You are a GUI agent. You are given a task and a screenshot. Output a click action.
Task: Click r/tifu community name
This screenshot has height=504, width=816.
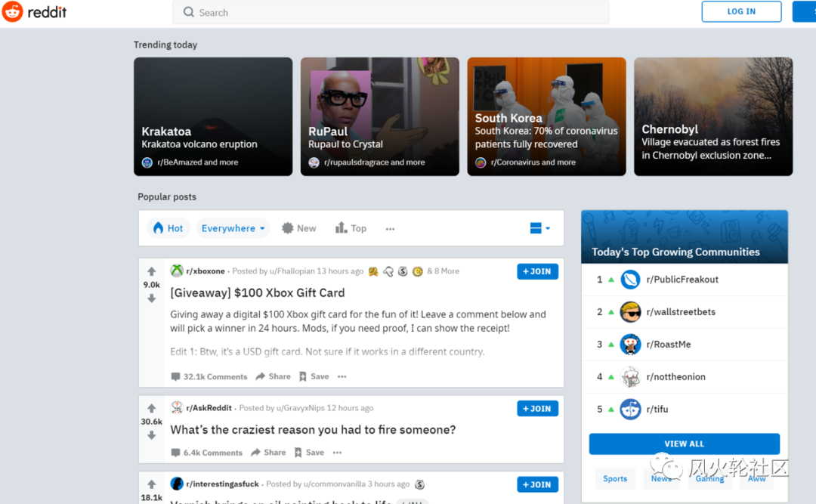657,410
